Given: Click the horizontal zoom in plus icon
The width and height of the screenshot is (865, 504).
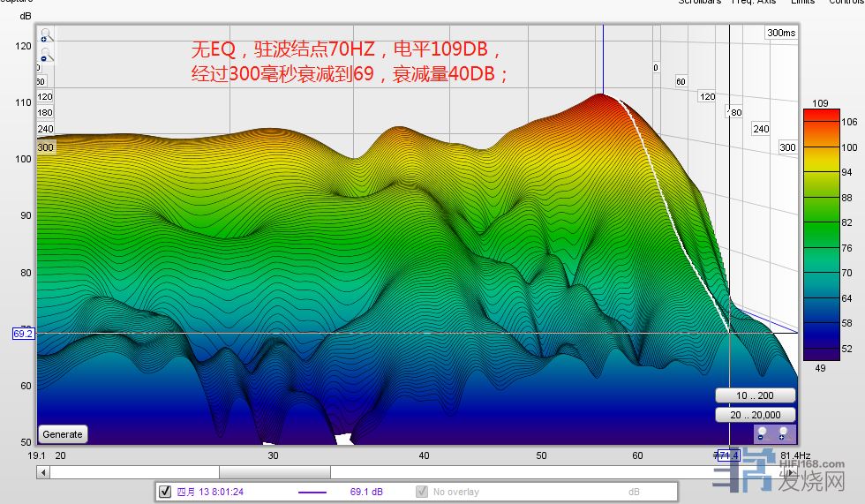Looking at the screenshot, I should 783,434.
